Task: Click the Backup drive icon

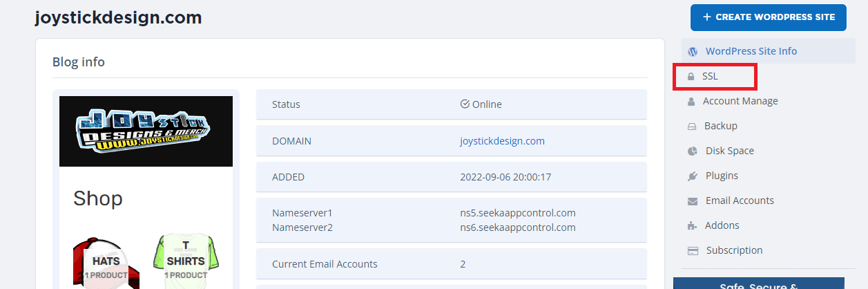Action: tap(692, 127)
